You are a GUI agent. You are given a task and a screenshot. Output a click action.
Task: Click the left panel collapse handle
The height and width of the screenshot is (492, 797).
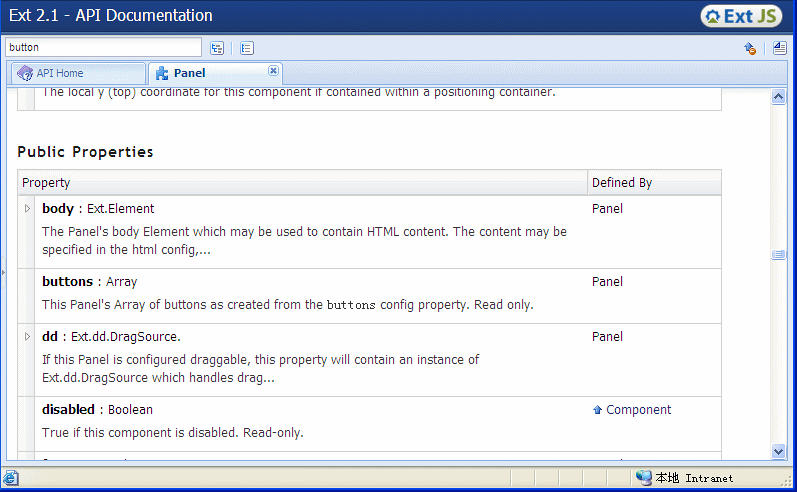coord(3,273)
